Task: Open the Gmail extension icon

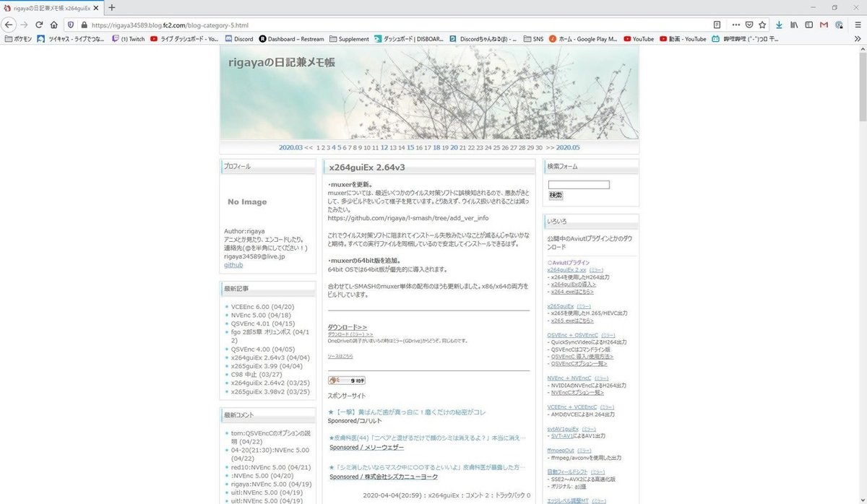Action: click(824, 25)
